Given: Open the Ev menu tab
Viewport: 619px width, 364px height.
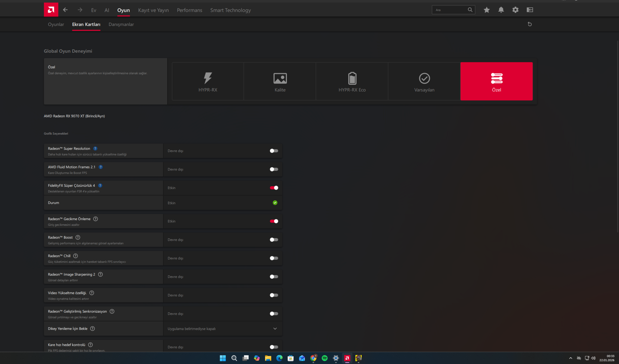Looking at the screenshot, I should (94, 10).
